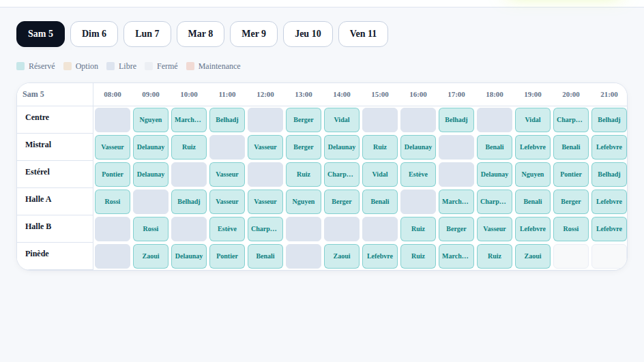Click the 14:00 column header
This screenshot has height=362, width=644.
[x=342, y=94]
